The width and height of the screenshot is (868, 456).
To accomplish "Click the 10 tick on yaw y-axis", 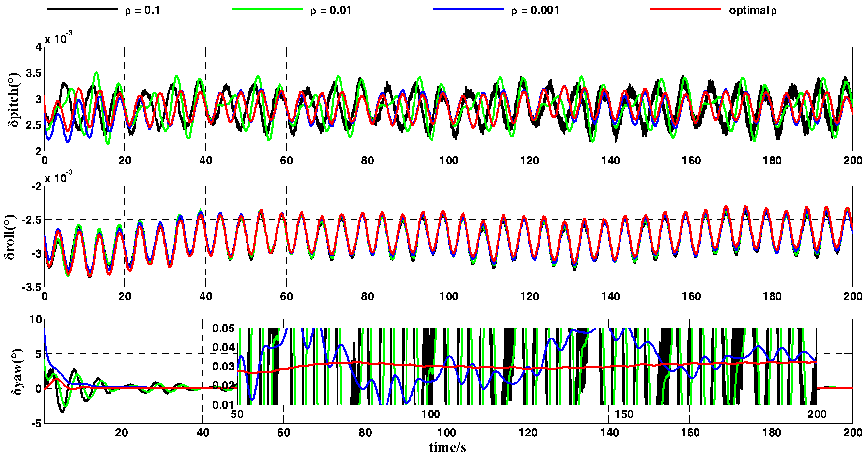I will click(x=36, y=319).
